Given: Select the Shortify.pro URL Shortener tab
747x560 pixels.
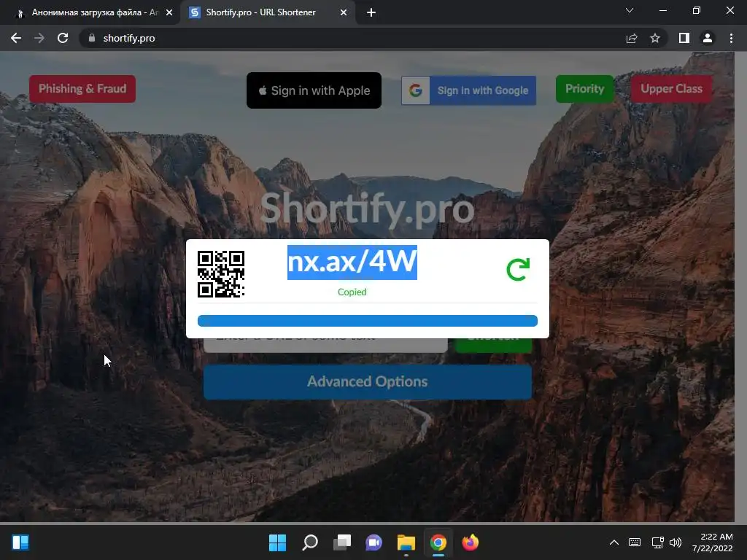Looking at the screenshot, I should pyautogui.click(x=267, y=12).
